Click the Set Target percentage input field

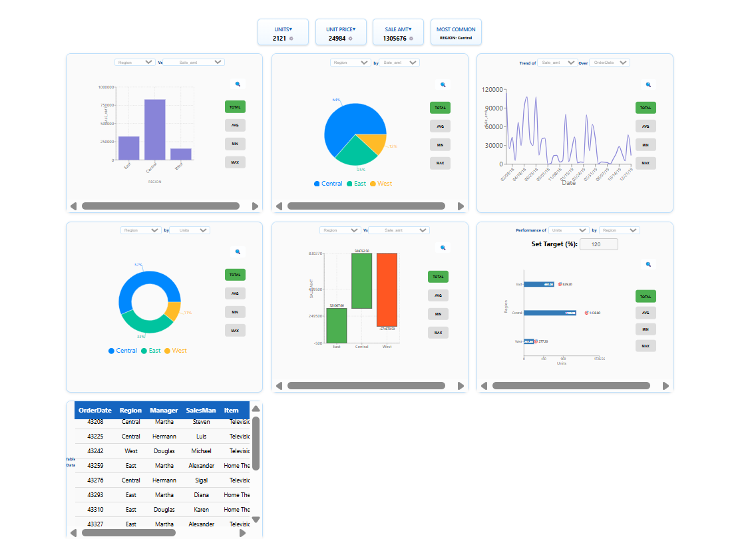click(x=598, y=244)
